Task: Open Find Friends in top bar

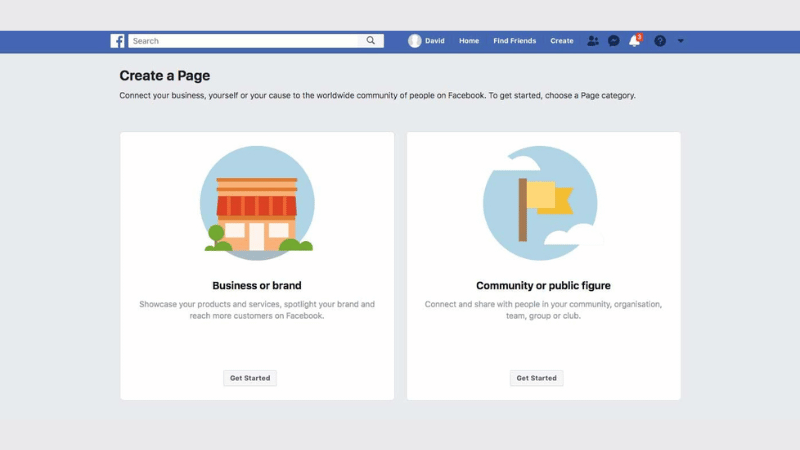Action: [514, 41]
